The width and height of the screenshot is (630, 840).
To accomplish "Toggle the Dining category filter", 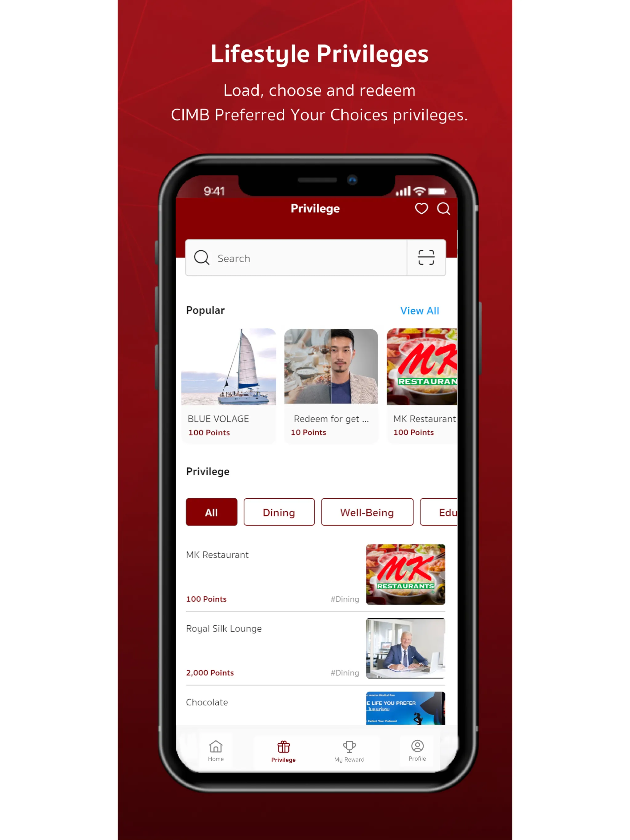I will (x=279, y=512).
